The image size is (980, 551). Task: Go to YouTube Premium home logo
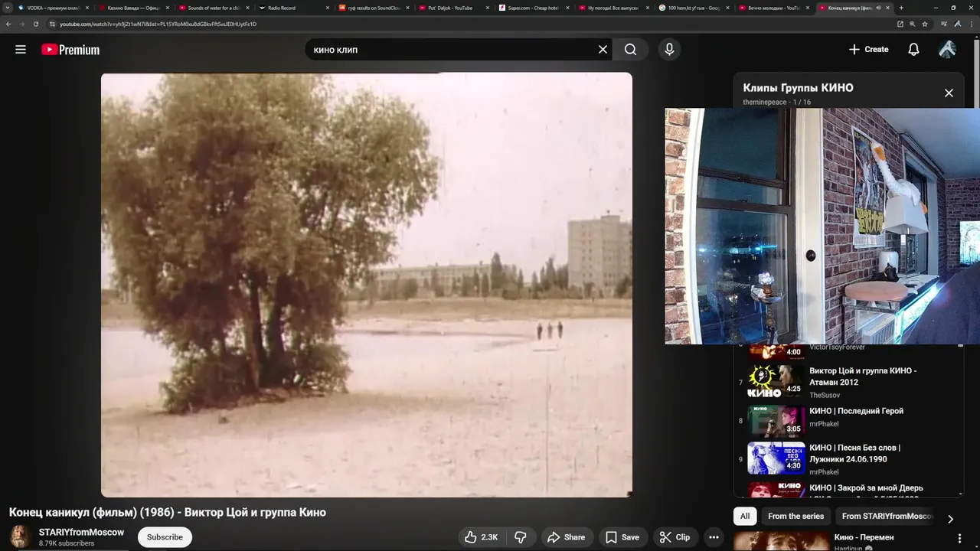click(70, 50)
